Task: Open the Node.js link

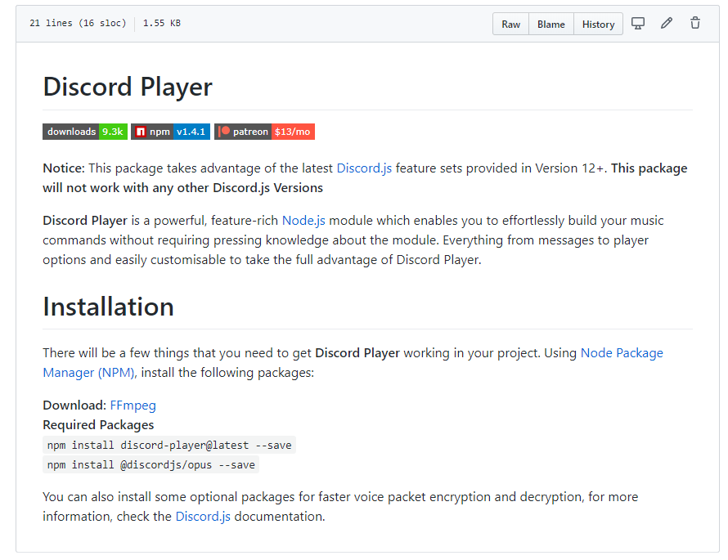Action: point(303,221)
